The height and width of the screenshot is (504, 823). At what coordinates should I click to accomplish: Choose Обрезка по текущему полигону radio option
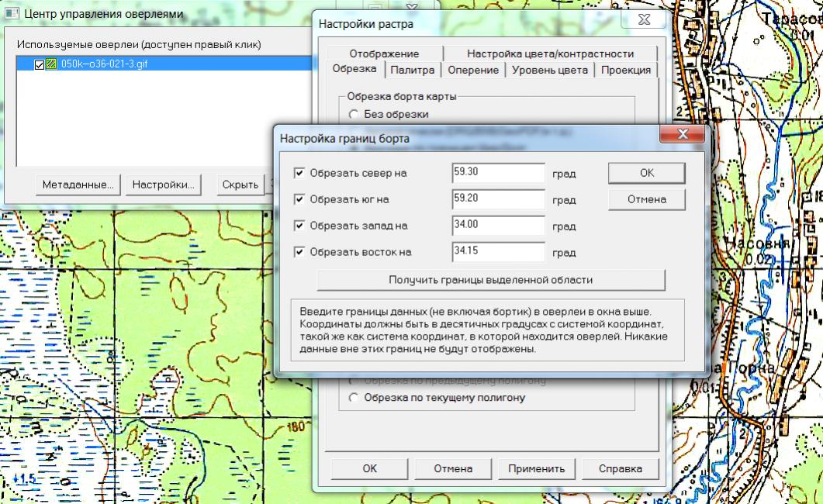(x=354, y=398)
